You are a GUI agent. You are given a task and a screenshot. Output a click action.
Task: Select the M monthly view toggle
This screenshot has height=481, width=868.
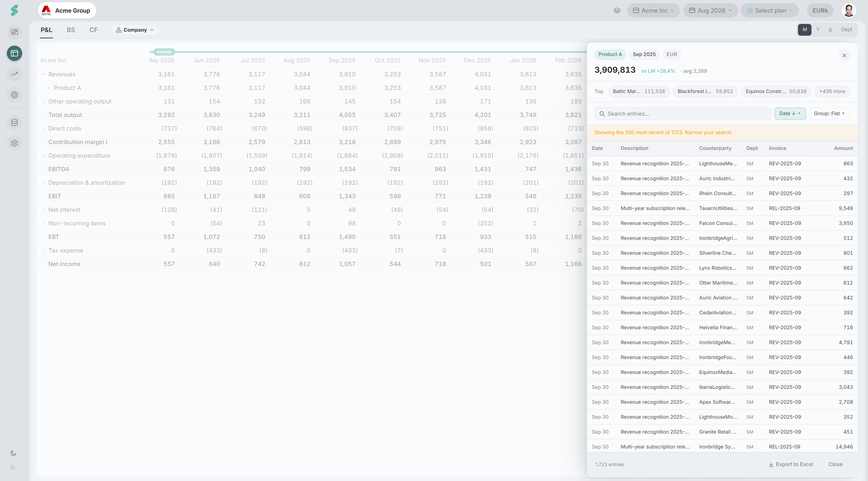point(804,30)
